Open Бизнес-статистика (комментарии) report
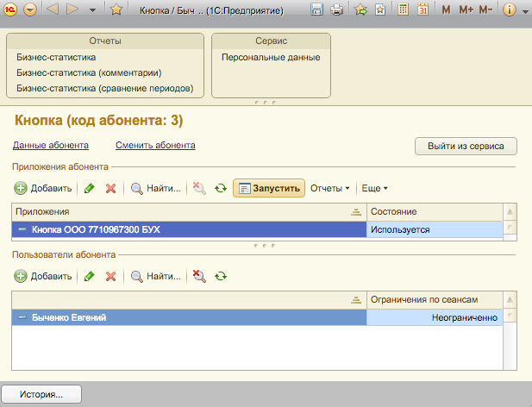532x407 pixels. (89, 73)
